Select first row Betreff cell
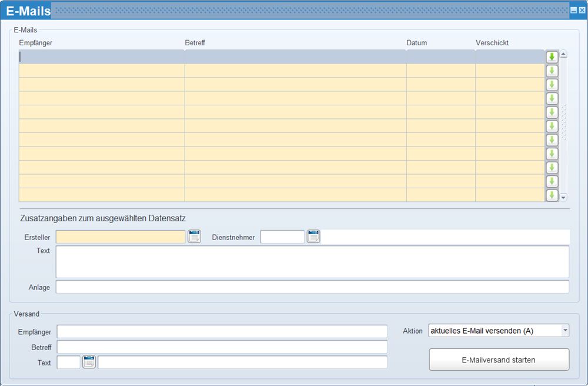This screenshot has width=588, height=386. pyautogui.click(x=295, y=57)
